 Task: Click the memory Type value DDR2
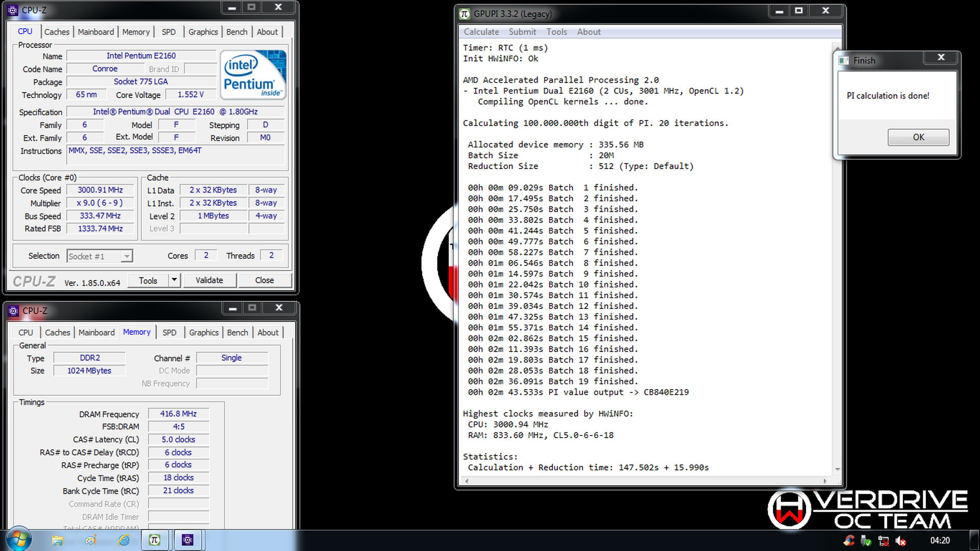[x=90, y=358]
